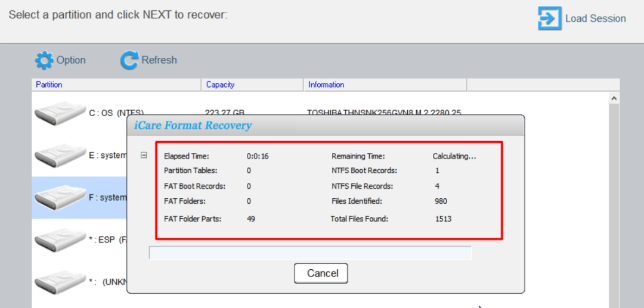Click the Partition Tables label
Image resolution: width=644 pixels, height=308 pixels.
[x=191, y=170]
